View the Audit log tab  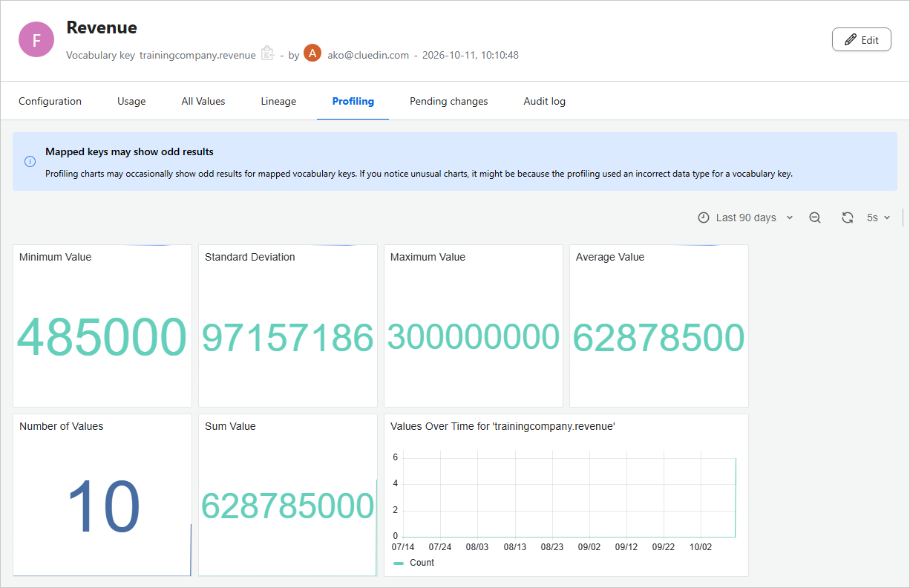545,101
